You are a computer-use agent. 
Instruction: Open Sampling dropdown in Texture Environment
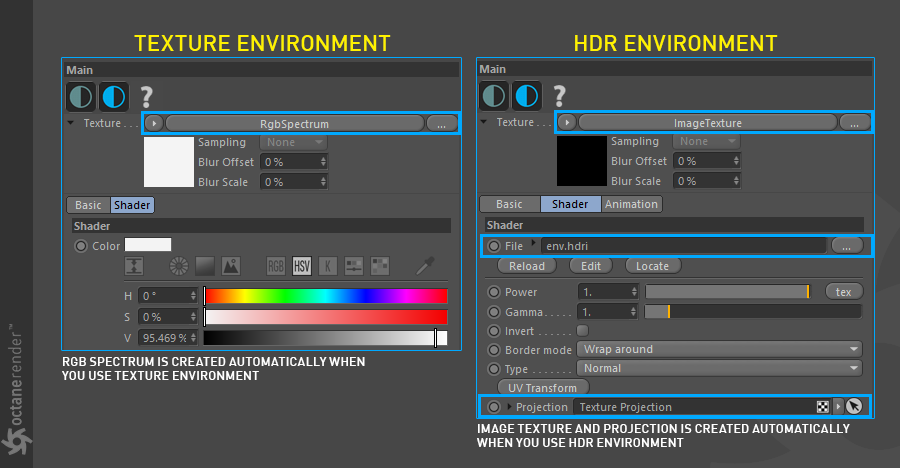(x=293, y=142)
